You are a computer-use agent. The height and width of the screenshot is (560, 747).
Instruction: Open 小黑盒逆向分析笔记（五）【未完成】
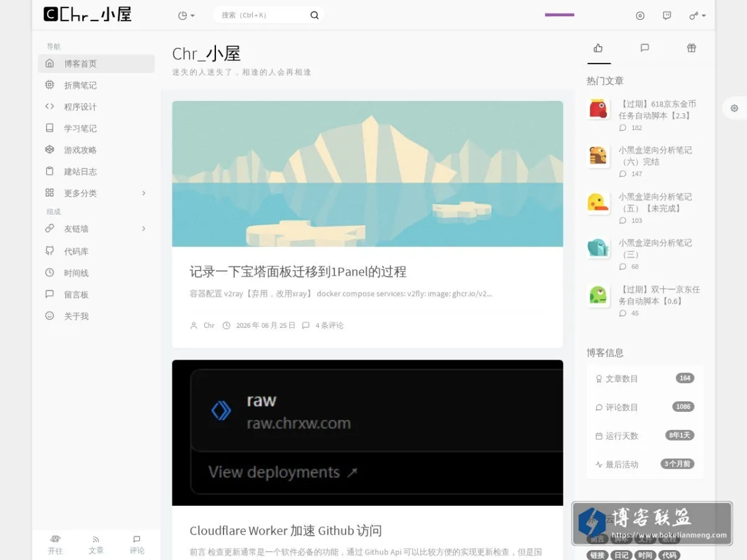(x=655, y=202)
